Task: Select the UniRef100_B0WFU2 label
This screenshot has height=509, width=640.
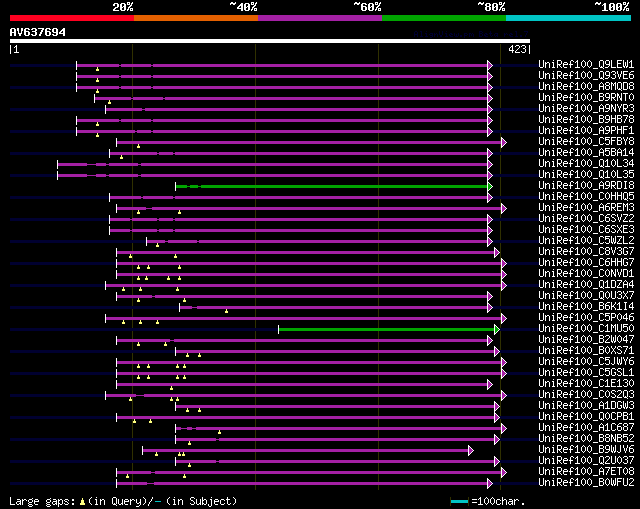Action: pyautogui.click(x=586, y=483)
